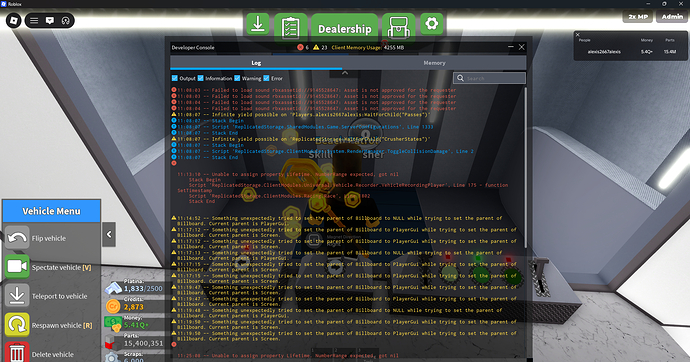Image resolution: width=690 pixels, height=362 pixels.
Task: Toggle the Error checkbox
Action: [x=266, y=78]
